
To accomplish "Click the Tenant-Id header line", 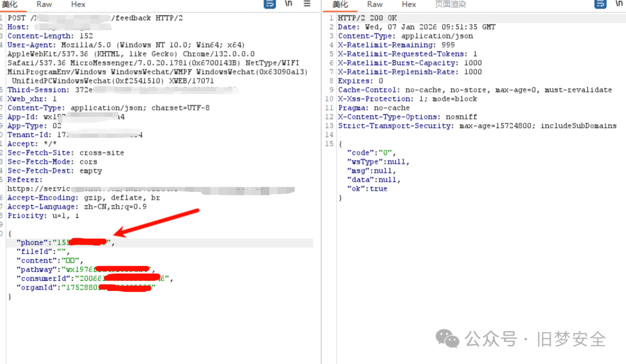I will [75, 135].
